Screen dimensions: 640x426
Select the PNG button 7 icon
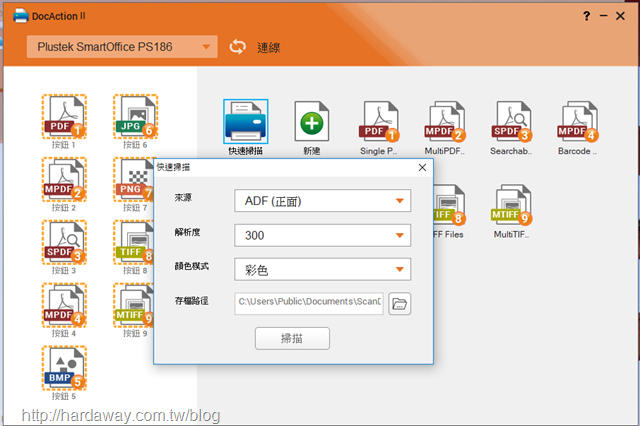(x=133, y=180)
